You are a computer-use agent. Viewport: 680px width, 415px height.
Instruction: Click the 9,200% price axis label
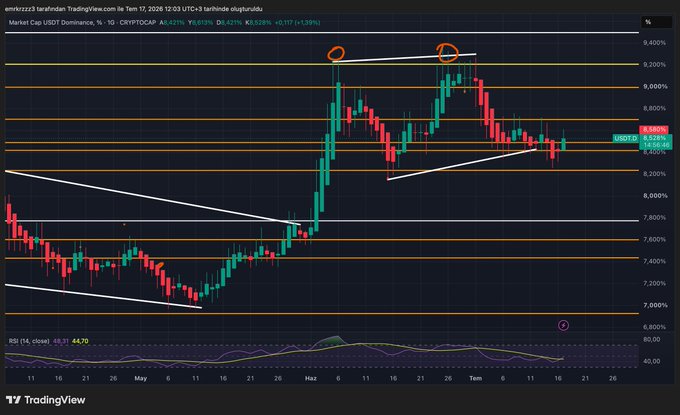pos(654,65)
